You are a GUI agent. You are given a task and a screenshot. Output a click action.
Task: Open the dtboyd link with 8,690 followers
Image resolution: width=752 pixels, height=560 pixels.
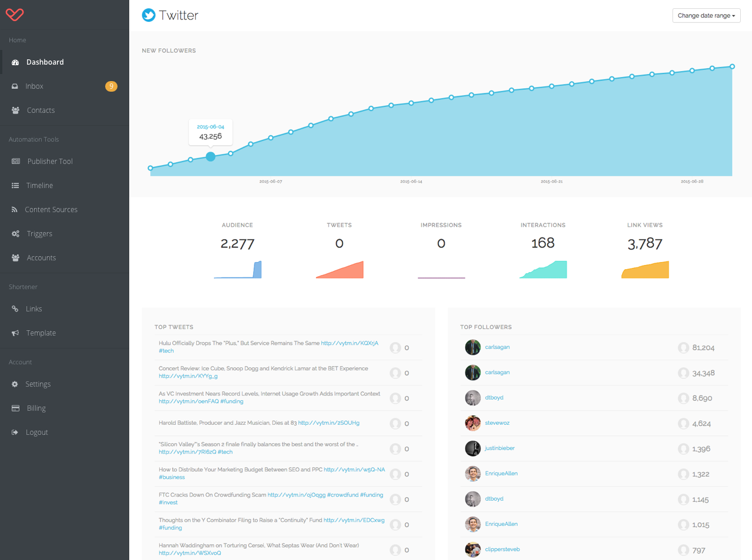(494, 398)
